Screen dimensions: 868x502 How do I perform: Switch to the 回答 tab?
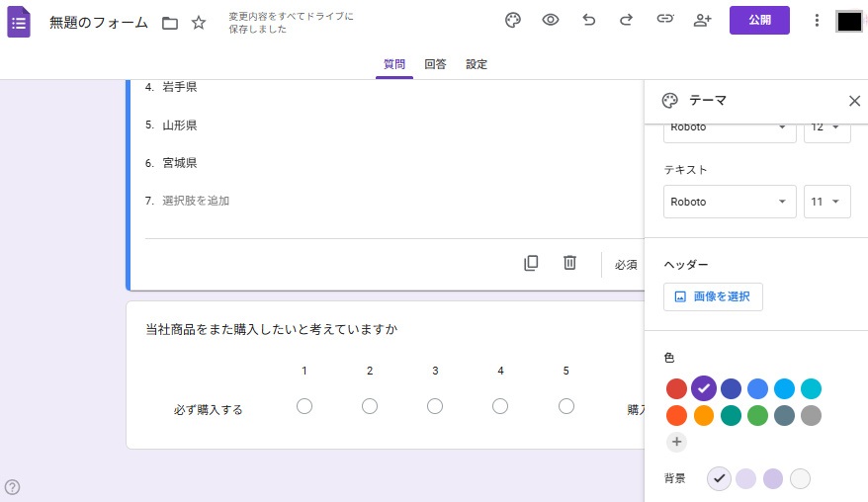(435, 64)
